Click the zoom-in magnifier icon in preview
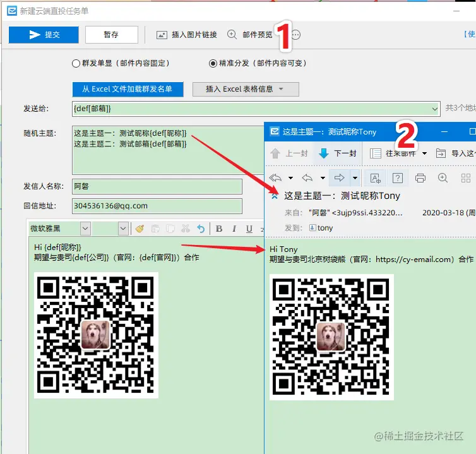476x454 pixels. pyautogui.click(x=443, y=178)
